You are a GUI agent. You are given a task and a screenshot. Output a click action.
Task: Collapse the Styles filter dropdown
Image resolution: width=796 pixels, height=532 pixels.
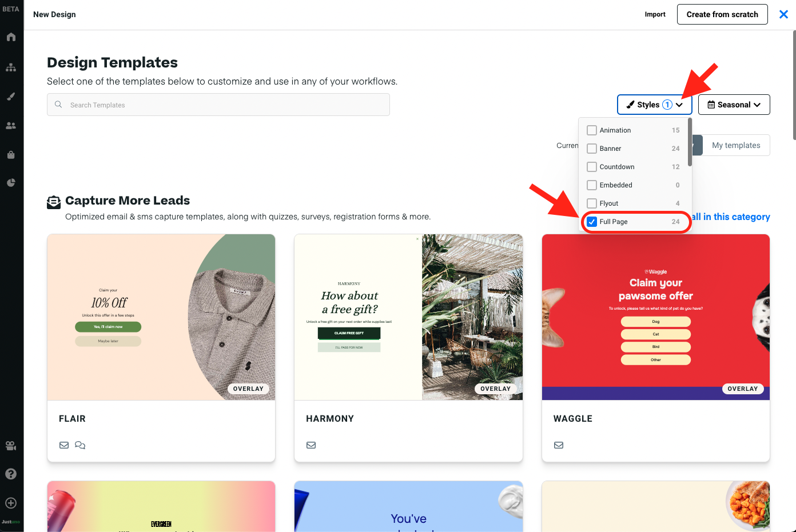click(655, 105)
